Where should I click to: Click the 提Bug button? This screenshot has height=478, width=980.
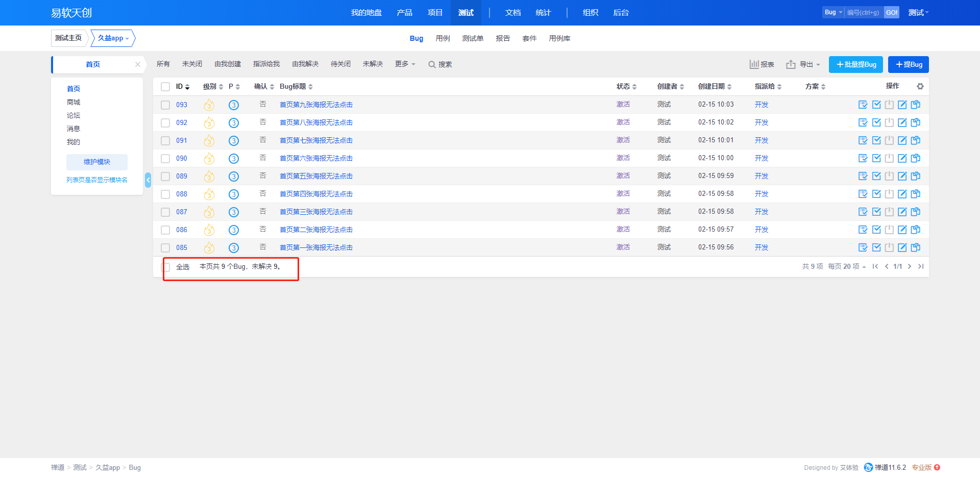click(x=909, y=64)
